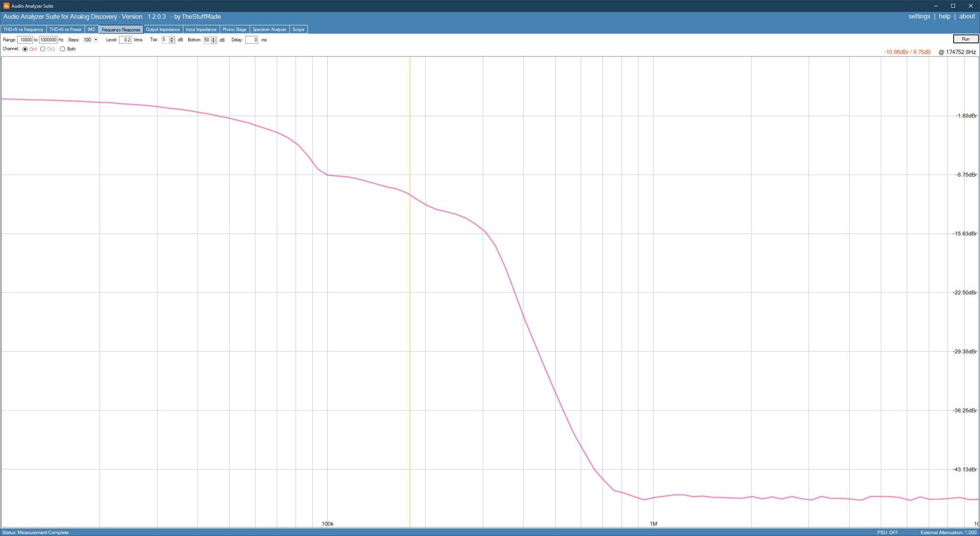Image resolution: width=980 pixels, height=536 pixels.
Task: Click the External Attenuation: 1.000 status
Action: (948, 532)
